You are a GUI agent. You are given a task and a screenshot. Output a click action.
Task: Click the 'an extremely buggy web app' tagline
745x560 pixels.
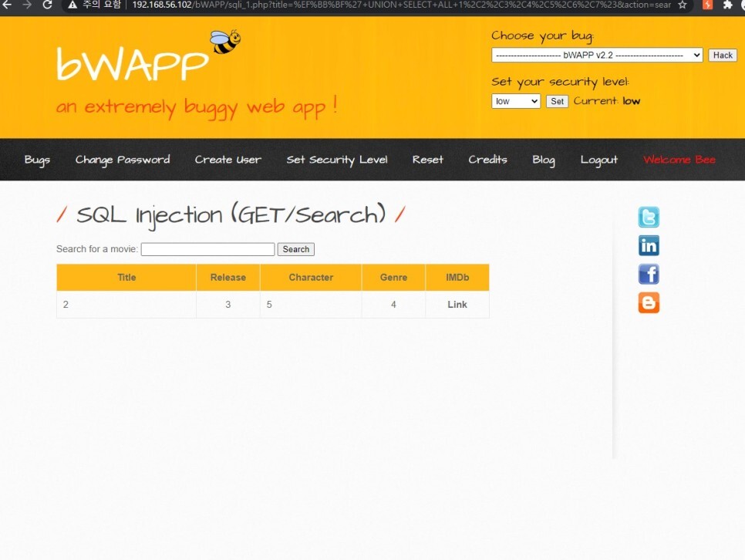197,107
